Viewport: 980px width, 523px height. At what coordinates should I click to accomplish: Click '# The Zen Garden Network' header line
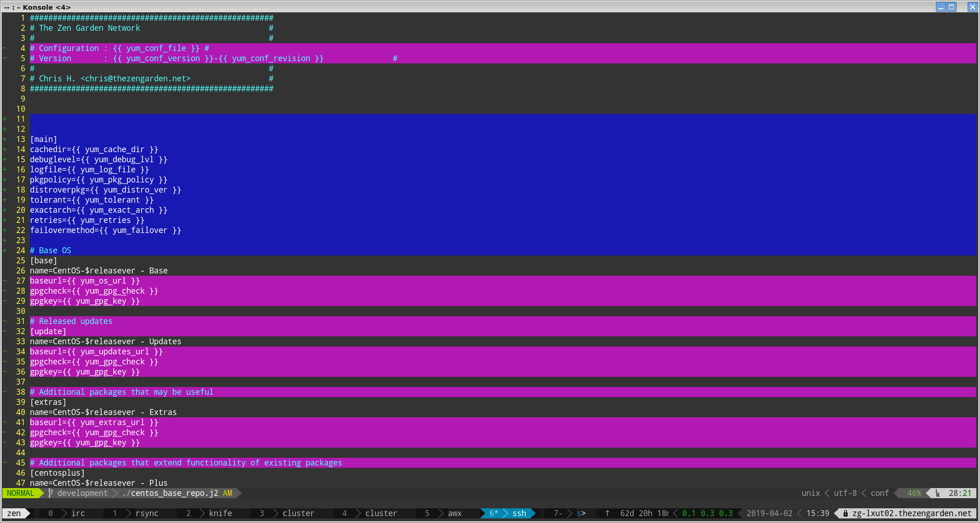click(85, 28)
